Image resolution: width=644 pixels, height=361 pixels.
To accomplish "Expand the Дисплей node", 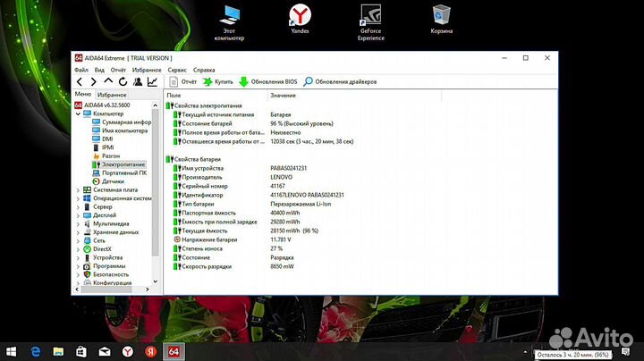I will tap(78, 215).
